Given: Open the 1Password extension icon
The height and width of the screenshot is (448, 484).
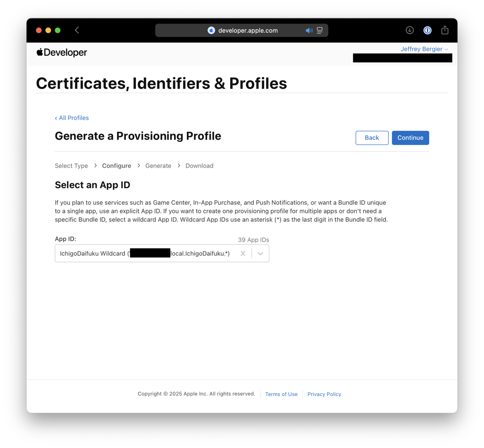Looking at the screenshot, I should [427, 30].
